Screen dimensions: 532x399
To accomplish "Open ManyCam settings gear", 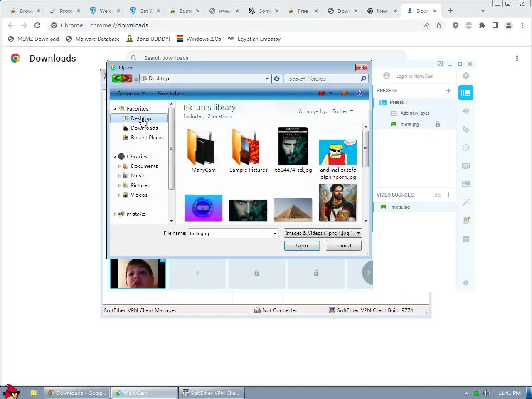I will [466, 76].
